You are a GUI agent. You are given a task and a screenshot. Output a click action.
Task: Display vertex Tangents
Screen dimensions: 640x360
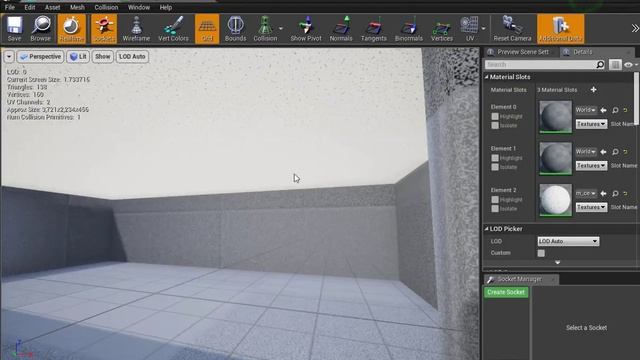coord(373,29)
